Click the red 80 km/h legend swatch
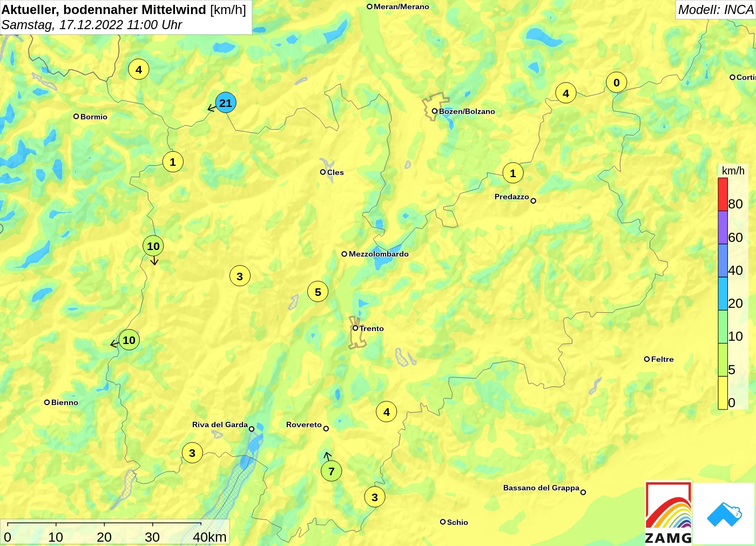 pyautogui.click(x=723, y=194)
